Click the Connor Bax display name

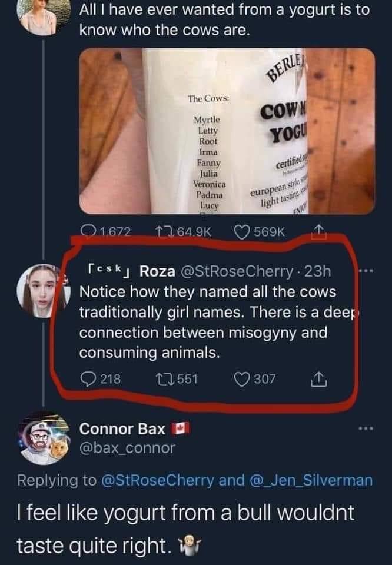(x=122, y=428)
